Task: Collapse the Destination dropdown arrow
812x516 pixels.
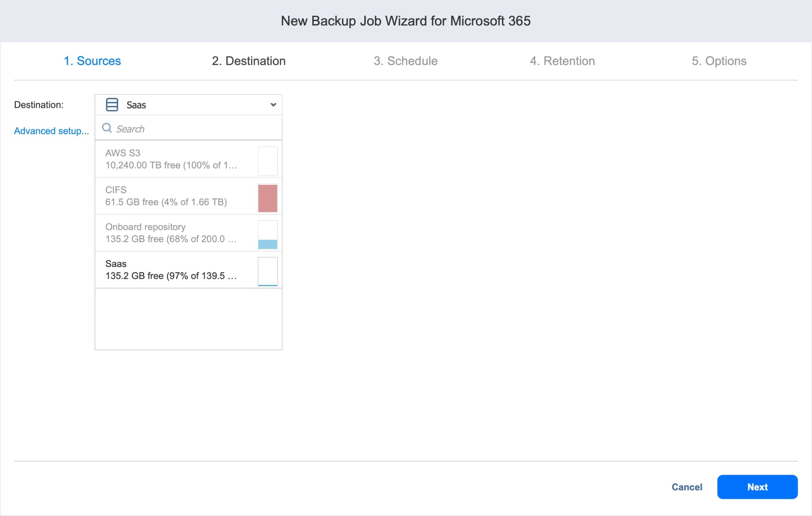Action: (273, 105)
